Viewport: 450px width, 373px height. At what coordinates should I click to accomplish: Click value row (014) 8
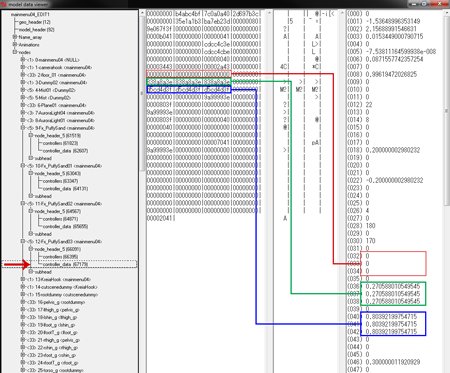(358, 120)
